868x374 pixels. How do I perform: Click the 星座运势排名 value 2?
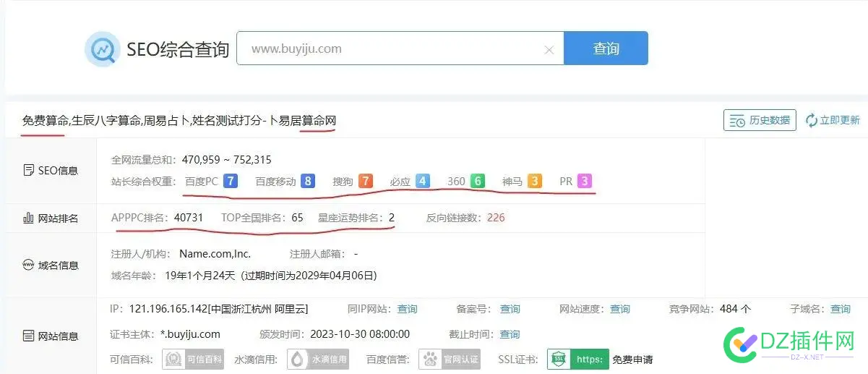[391, 217]
